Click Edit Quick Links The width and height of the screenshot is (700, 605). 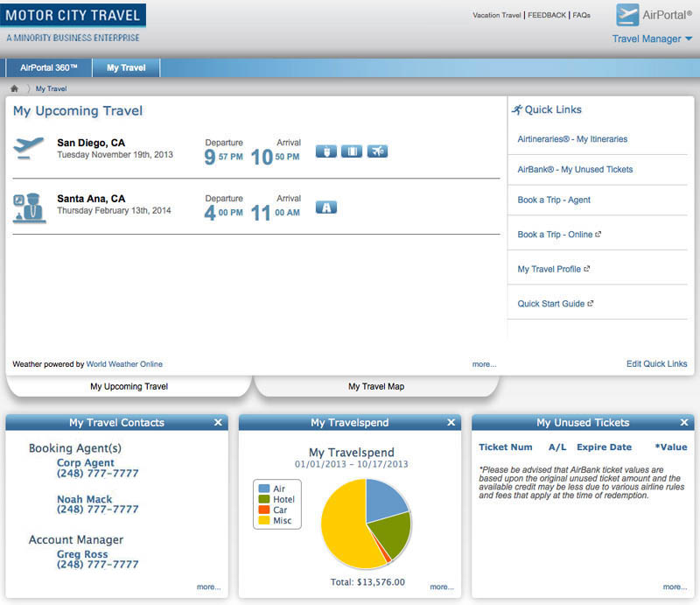(657, 363)
